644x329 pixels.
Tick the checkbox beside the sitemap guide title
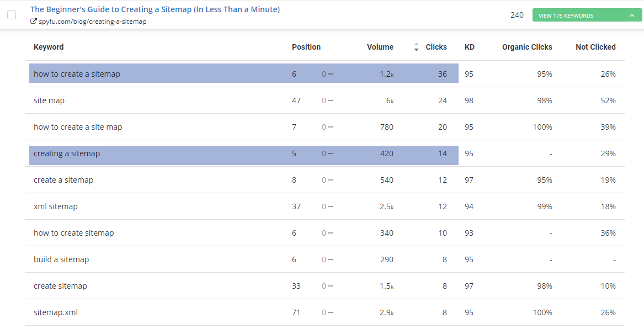12,15
